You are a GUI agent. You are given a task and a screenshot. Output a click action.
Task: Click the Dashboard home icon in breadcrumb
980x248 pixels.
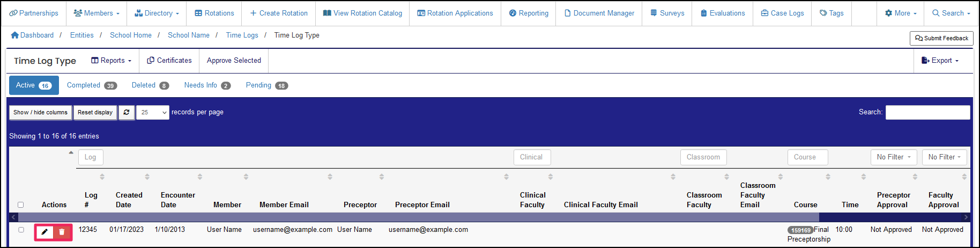click(x=15, y=35)
